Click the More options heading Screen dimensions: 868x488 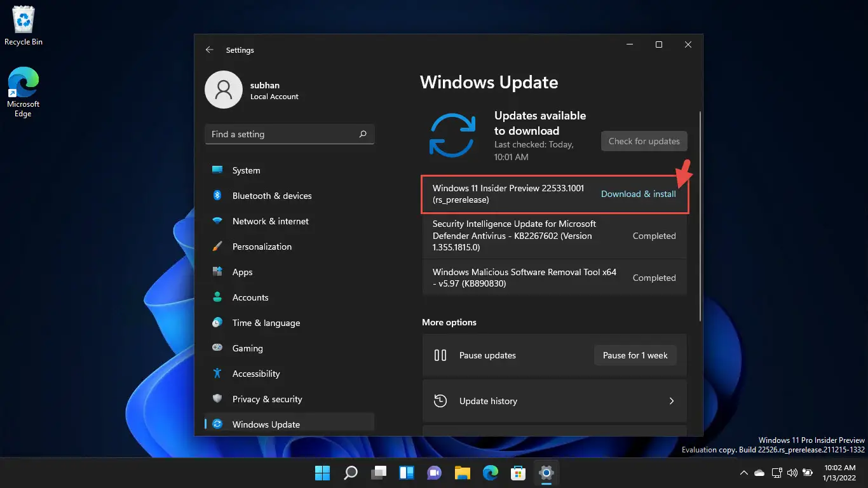pyautogui.click(x=449, y=322)
